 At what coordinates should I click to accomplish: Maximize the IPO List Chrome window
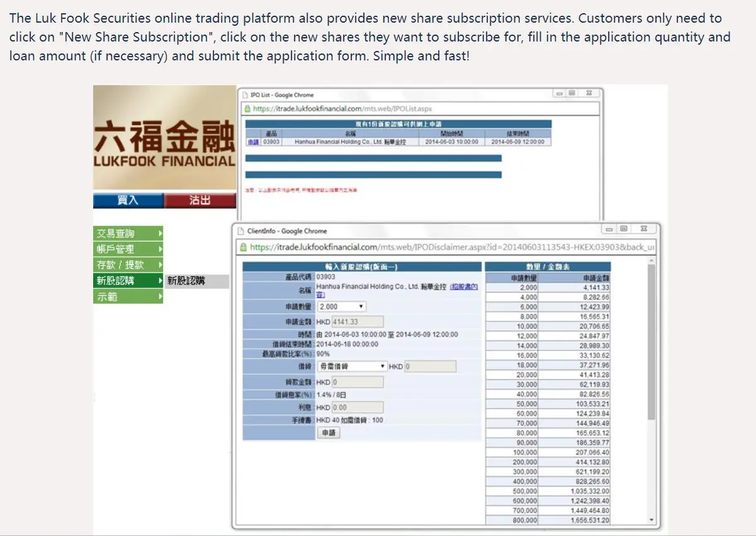point(572,93)
